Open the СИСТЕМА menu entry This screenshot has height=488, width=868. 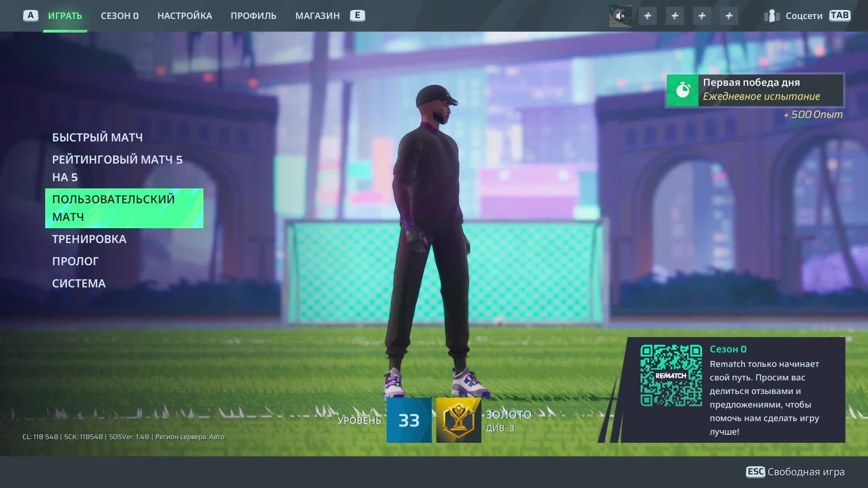79,283
